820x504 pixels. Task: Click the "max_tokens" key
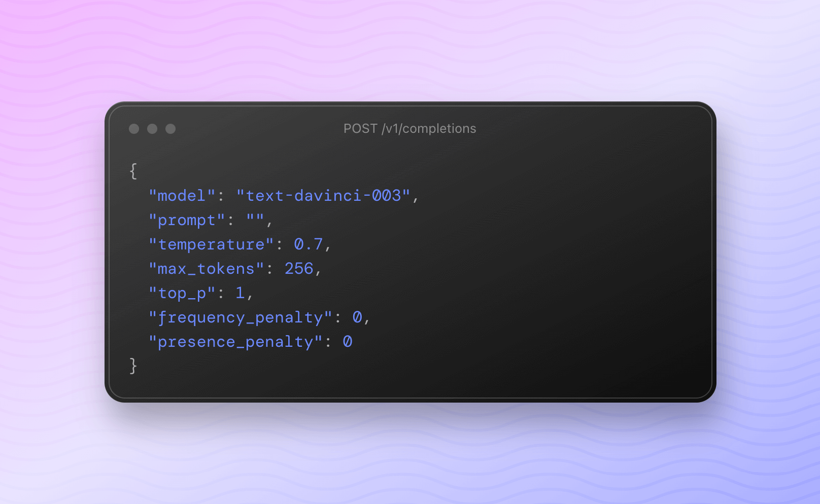(207, 269)
